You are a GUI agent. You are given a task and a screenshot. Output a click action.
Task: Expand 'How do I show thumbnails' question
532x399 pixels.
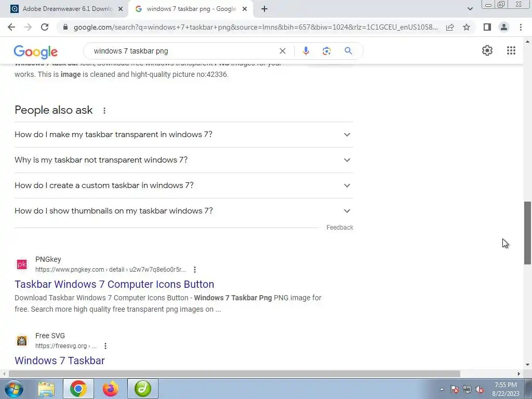[184, 211]
